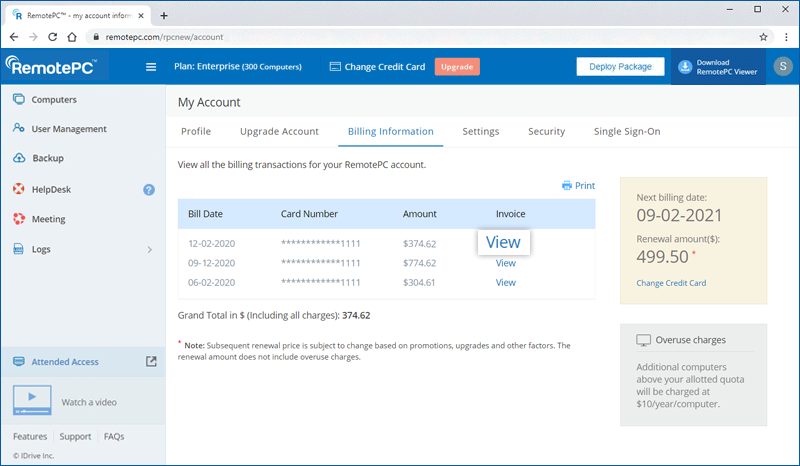Click the address bar URL
This screenshot has width=800, height=466.
tap(164, 37)
